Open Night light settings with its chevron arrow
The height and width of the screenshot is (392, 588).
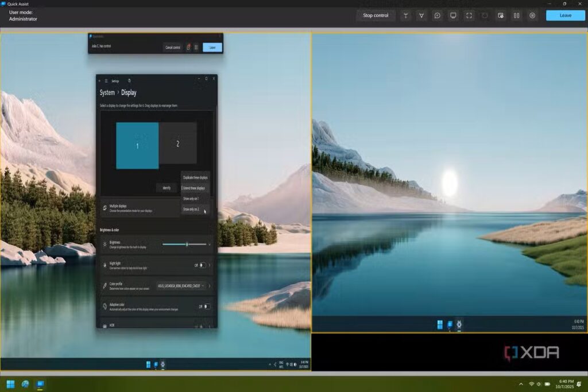210,265
